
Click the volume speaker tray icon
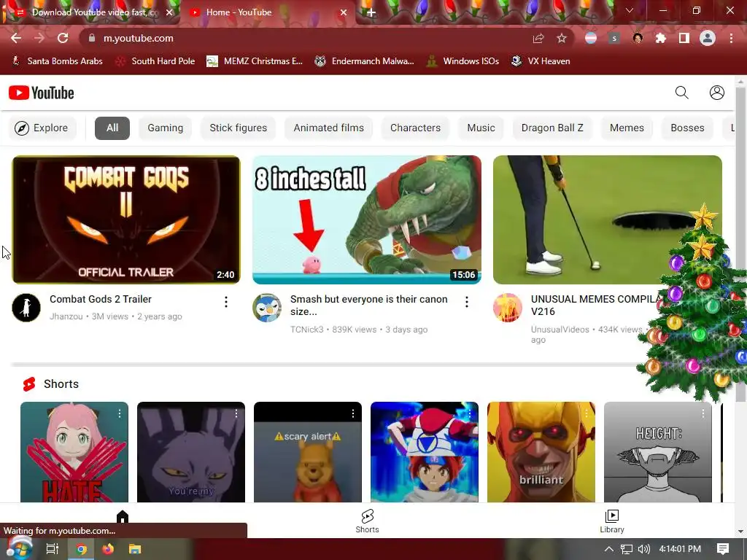[643, 549]
